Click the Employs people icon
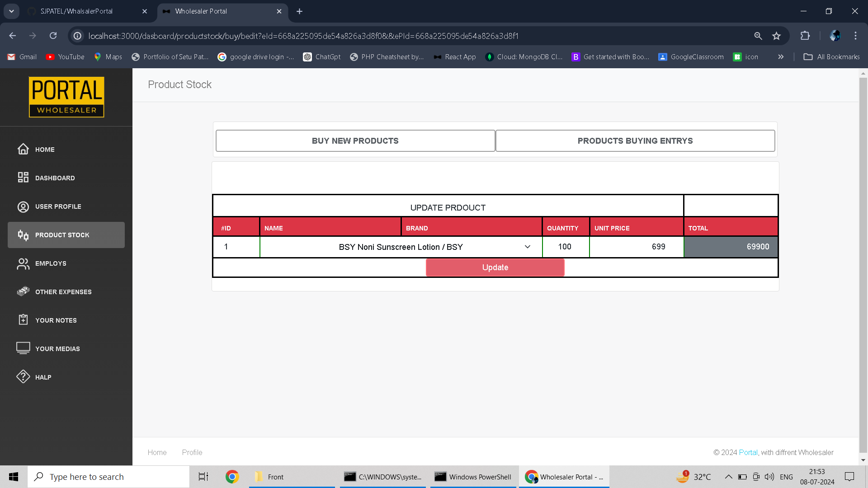 23,263
